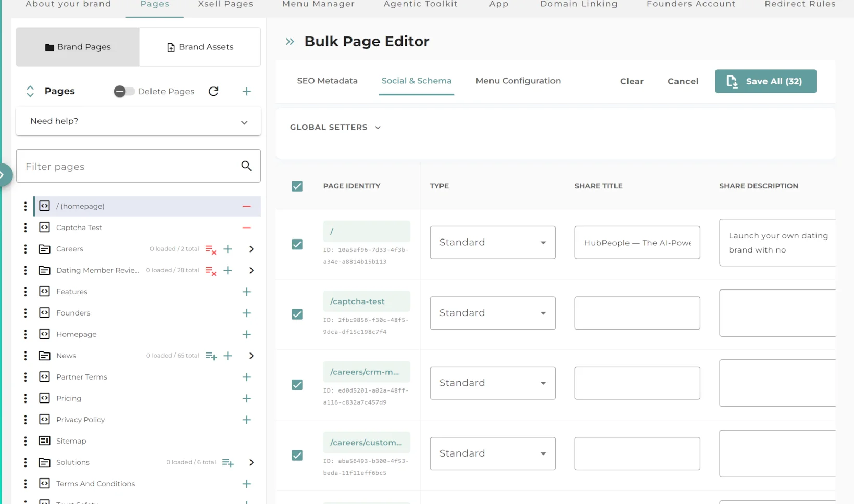854x504 pixels.
Task: Expand the Careers folder chevron
Action: [x=252, y=249]
